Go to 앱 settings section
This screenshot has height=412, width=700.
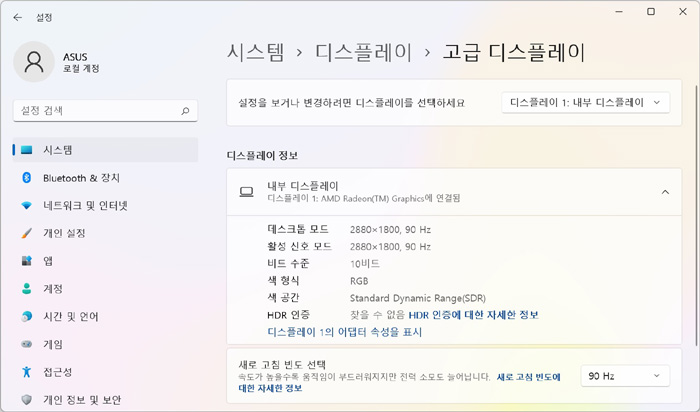(47, 261)
